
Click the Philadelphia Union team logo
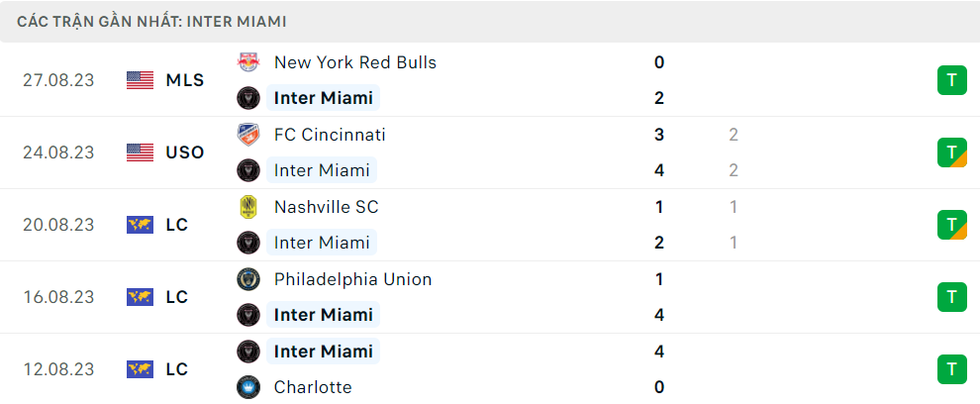pyautogui.click(x=248, y=279)
